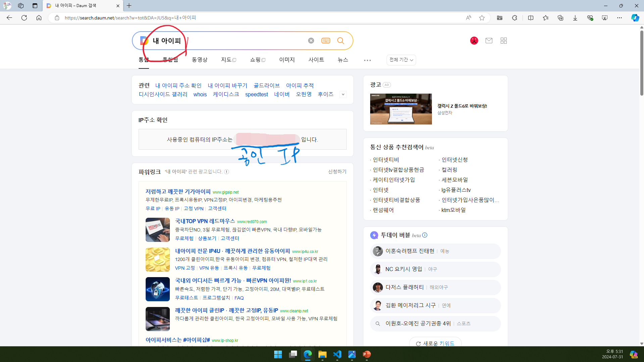Open the Copilot sidebar icon
The width and height of the screenshot is (644, 362).
[635, 18]
